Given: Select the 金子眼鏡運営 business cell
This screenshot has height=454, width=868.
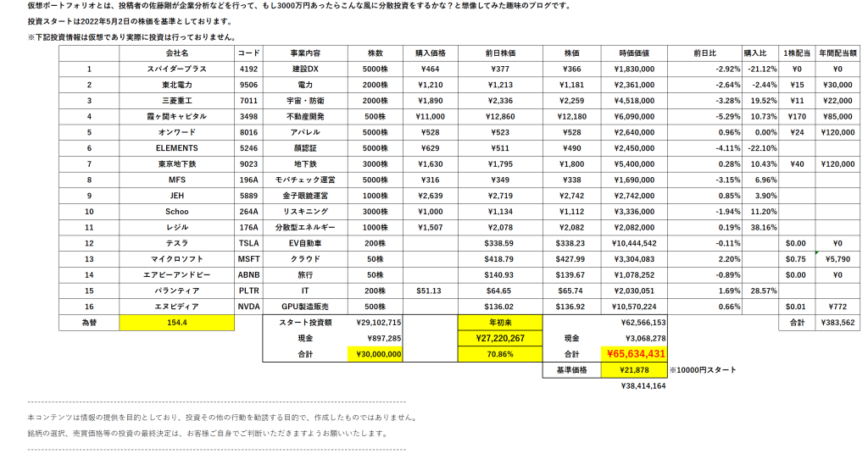Looking at the screenshot, I should click(305, 196).
